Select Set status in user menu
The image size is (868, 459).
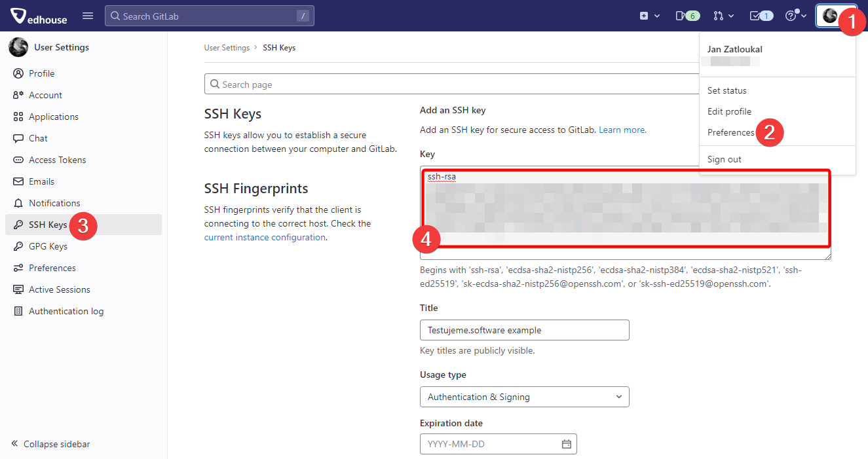click(x=726, y=90)
